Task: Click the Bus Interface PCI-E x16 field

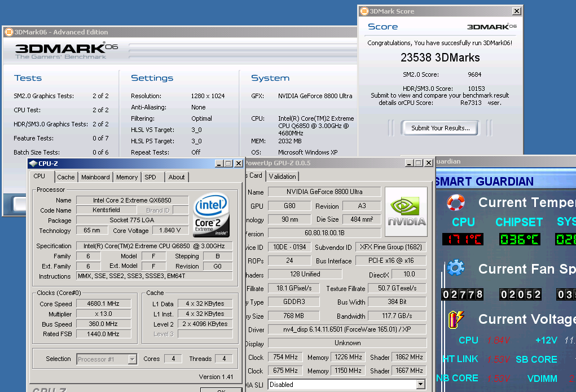Action: (391, 261)
